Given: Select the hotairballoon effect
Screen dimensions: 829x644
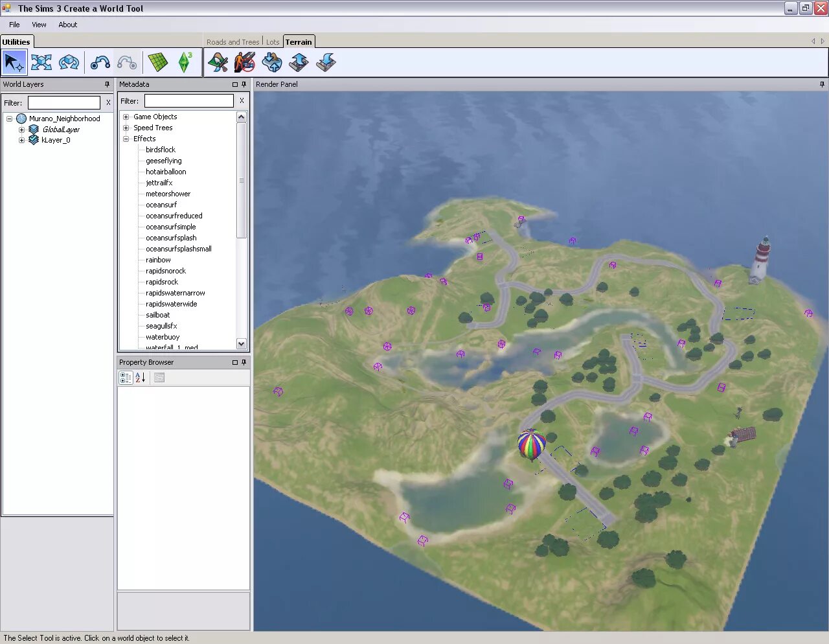Looking at the screenshot, I should 166,172.
